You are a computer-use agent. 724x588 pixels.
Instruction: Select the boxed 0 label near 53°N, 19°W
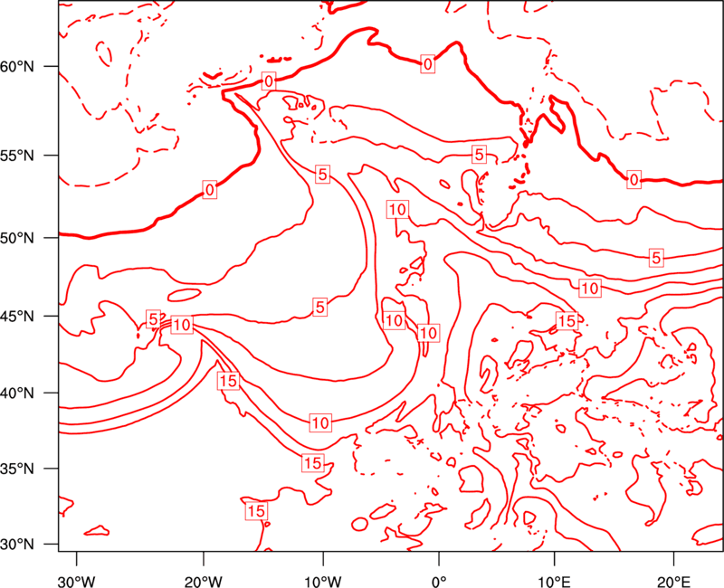(x=210, y=190)
